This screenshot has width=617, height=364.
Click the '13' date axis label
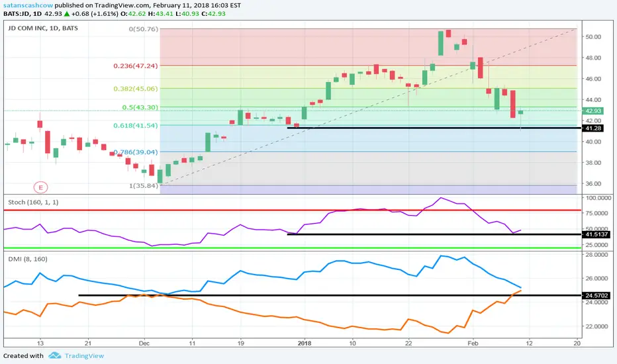tap(40, 343)
